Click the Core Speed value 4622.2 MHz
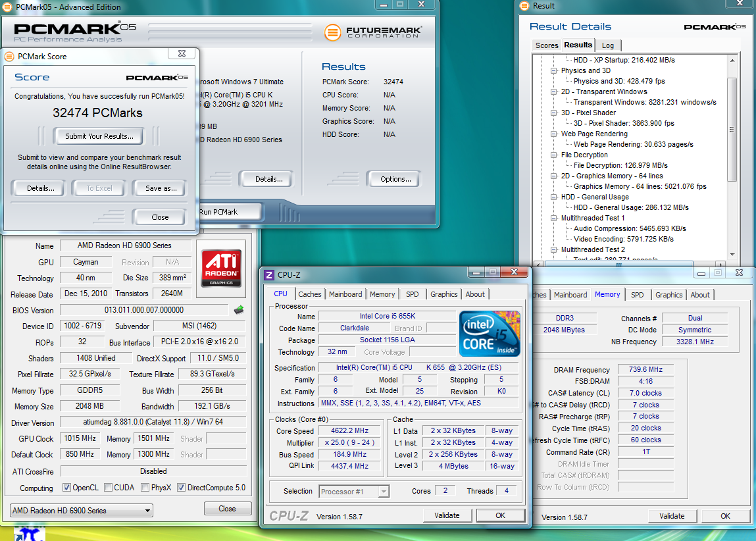Image resolution: width=756 pixels, height=541 pixels. (x=349, y=431)
